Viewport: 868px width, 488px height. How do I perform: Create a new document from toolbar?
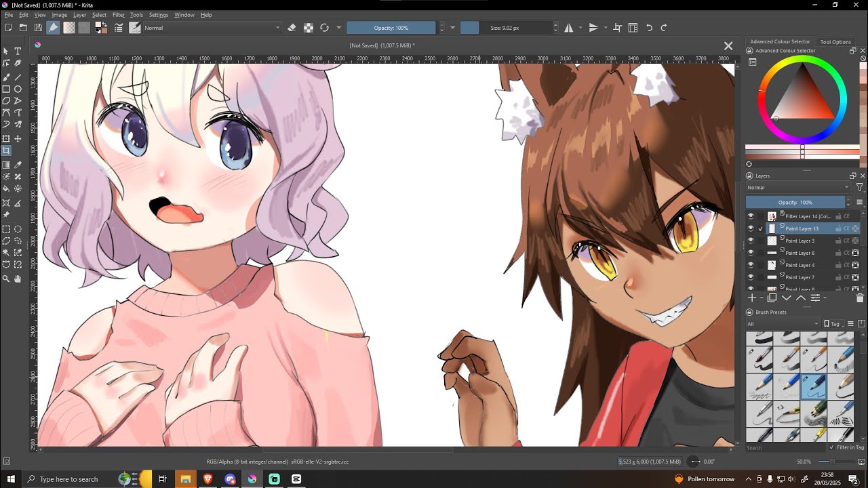coord(8,28)
